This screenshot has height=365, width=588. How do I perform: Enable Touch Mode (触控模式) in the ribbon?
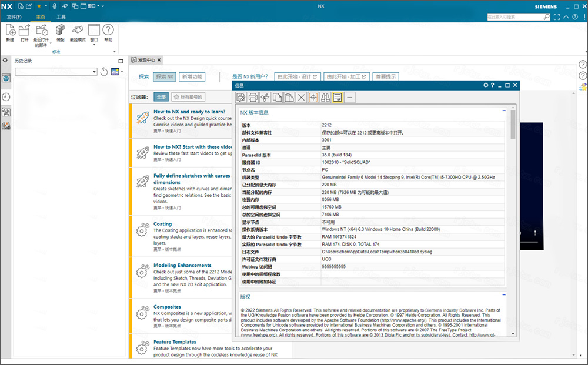tap(78, 31)
